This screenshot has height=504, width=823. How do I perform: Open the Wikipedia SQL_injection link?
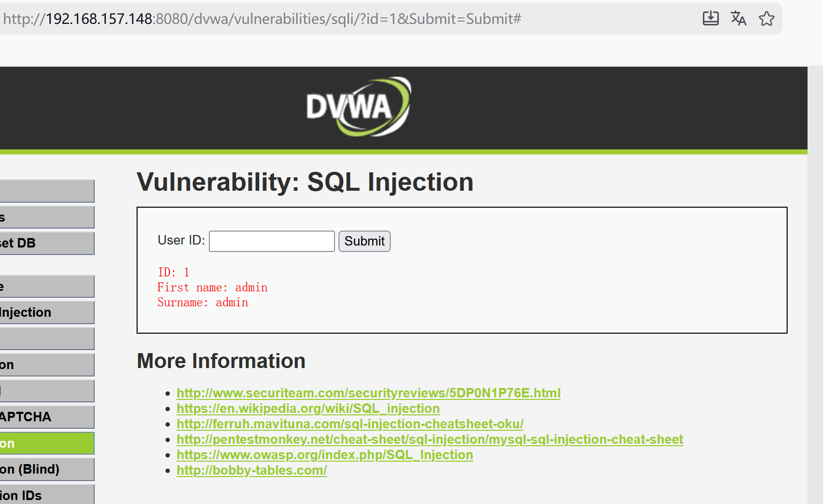[308, 408]
